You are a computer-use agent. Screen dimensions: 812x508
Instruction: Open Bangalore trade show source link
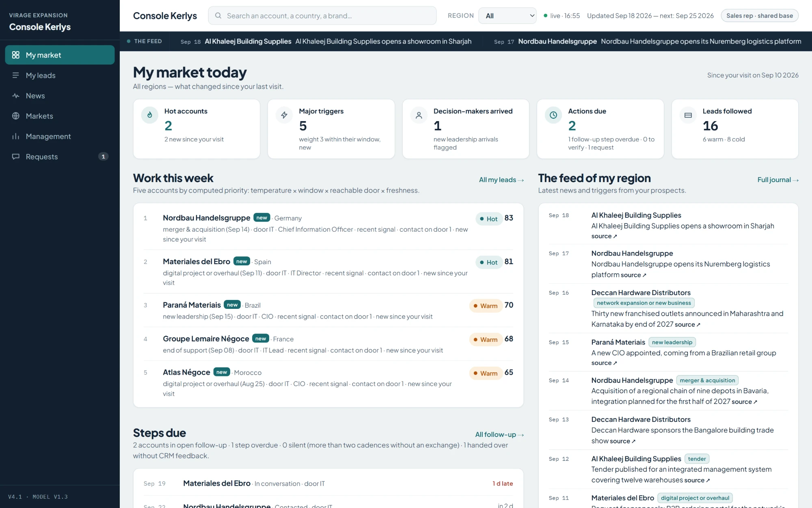[622, 441]
